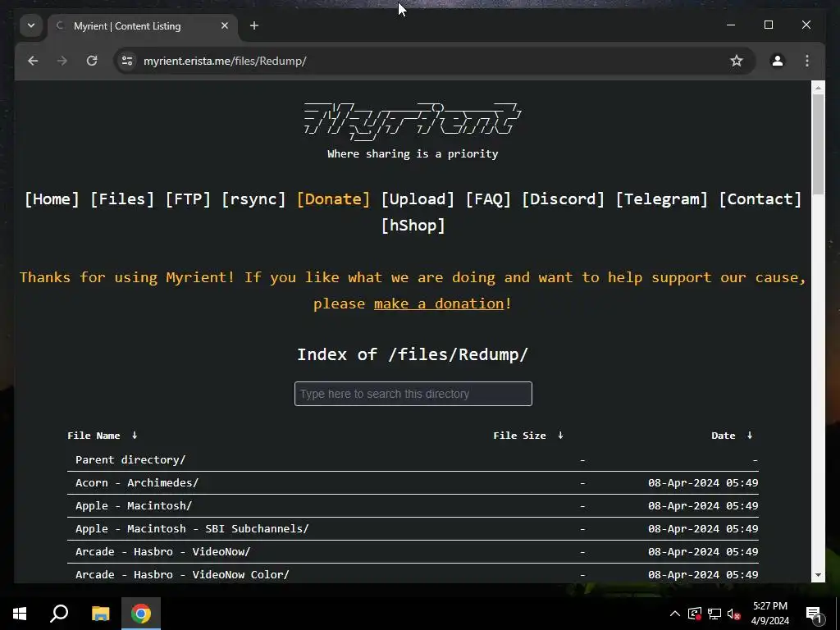The image size is (840, 630).
Task: Click the 'Index of /files/Redump/' heading
Action: [413, 354]
